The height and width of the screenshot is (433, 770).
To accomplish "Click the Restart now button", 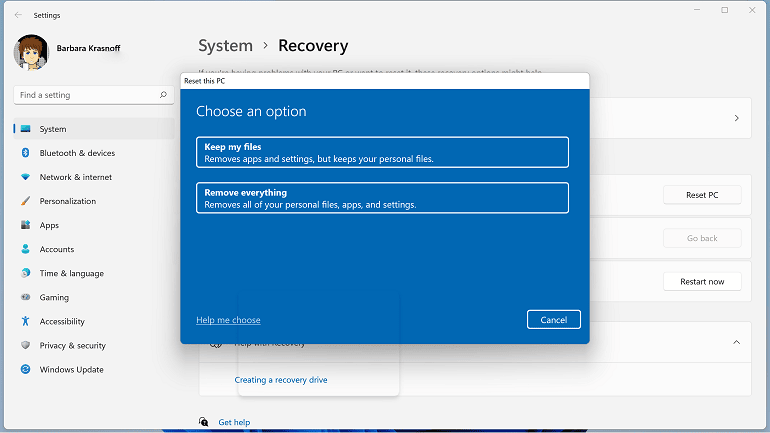I will tap(702, 281).
